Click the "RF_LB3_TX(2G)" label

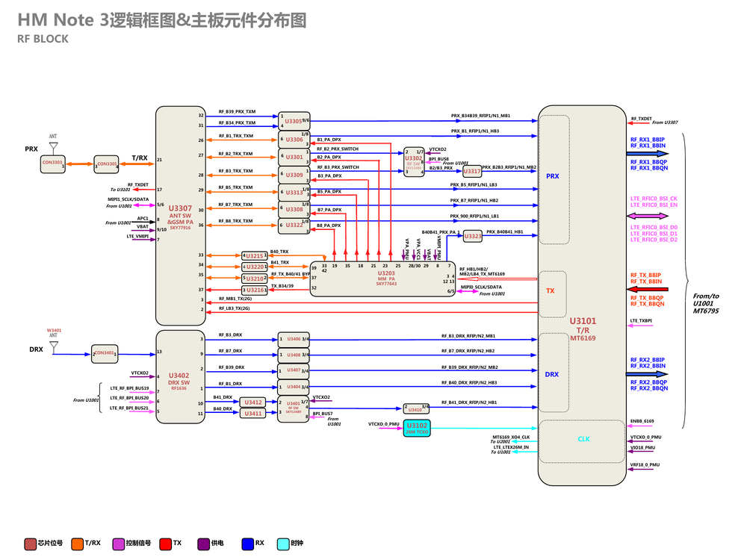click(235, 308)
